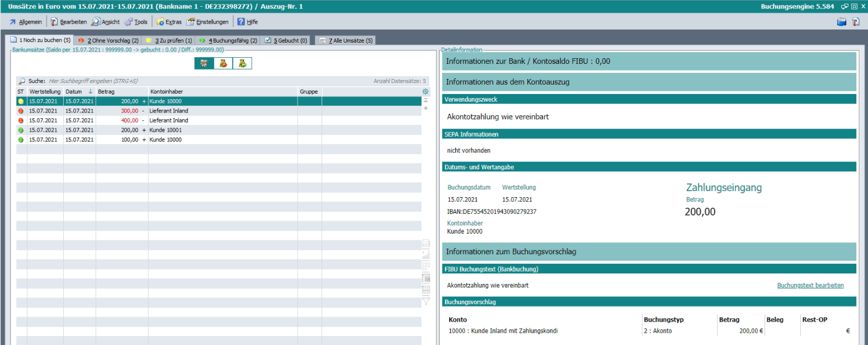Image resolution: width=868 pixels, height=345 pixels.
Task: Open the grid settings gear icon
Action: 426,92
